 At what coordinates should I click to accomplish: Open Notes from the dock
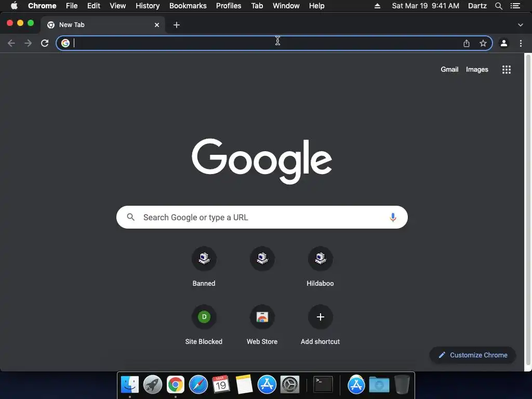pos(244,384)
